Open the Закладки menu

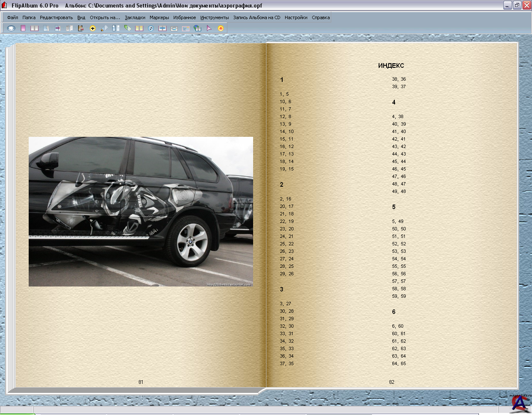[x=135, y=17]
